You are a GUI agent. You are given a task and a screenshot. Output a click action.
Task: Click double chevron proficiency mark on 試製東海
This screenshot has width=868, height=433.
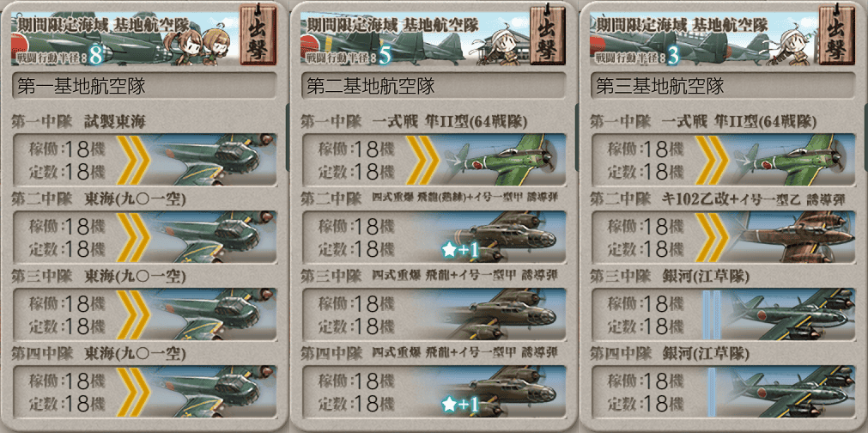coord(134,160)
